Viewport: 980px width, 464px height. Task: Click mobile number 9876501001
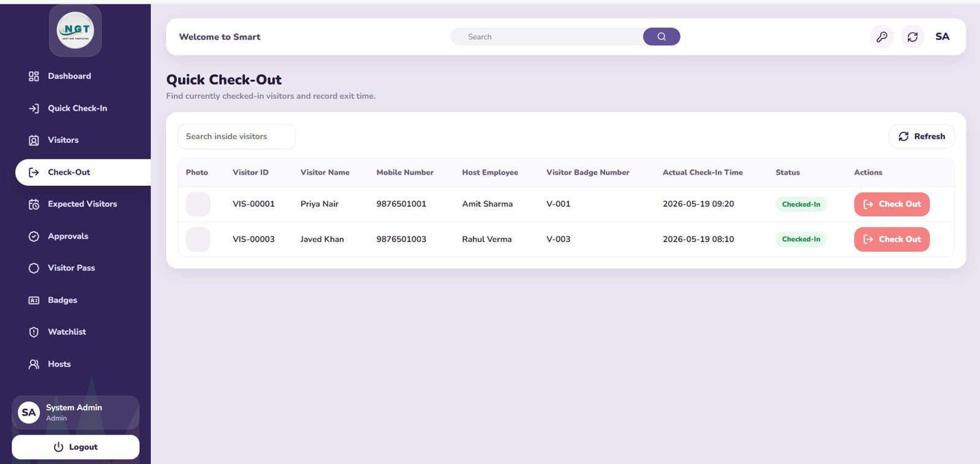(401, 204)
